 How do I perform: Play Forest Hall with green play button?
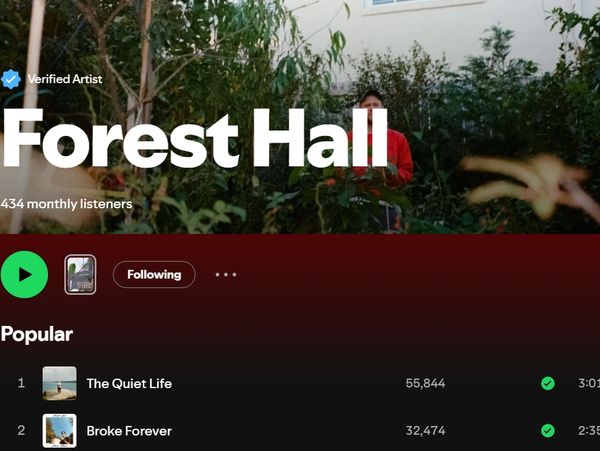[x=24, y=274]
